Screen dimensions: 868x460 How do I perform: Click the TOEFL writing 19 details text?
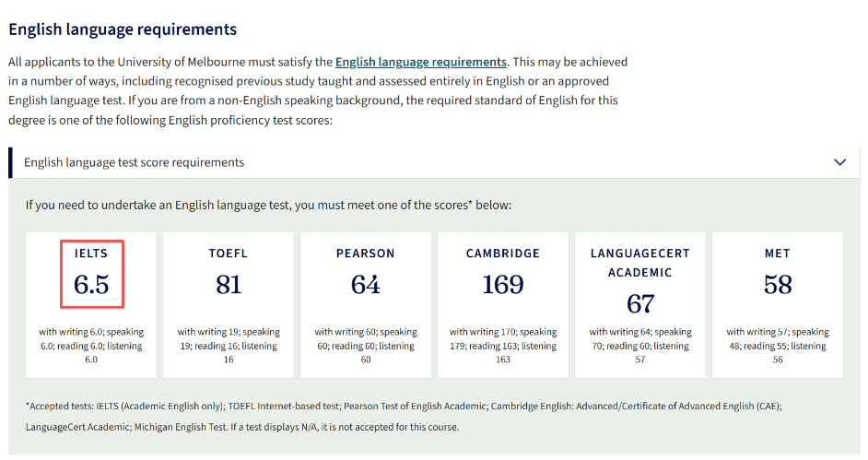[229, 346]
